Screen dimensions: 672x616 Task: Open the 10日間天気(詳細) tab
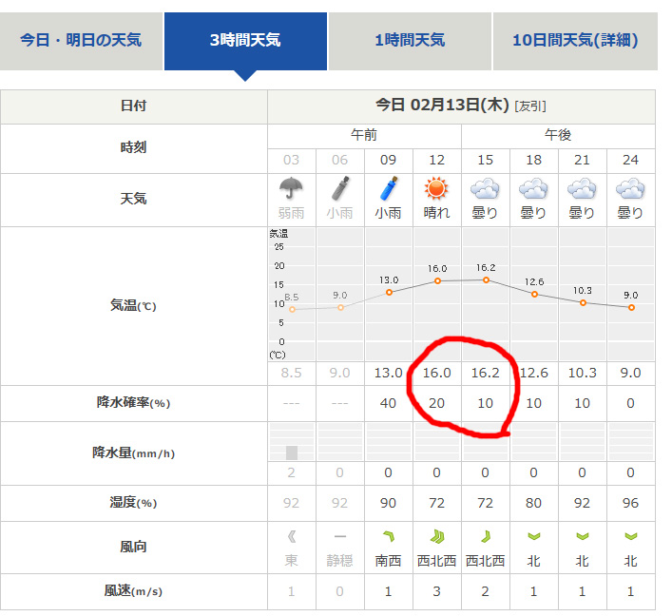click(574, 40)
